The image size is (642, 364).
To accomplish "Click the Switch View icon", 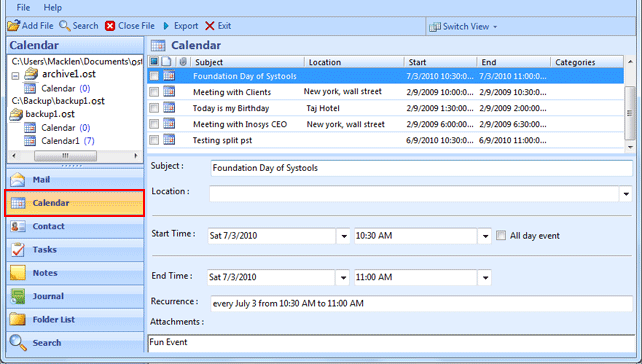I will (x=434, y=27).
